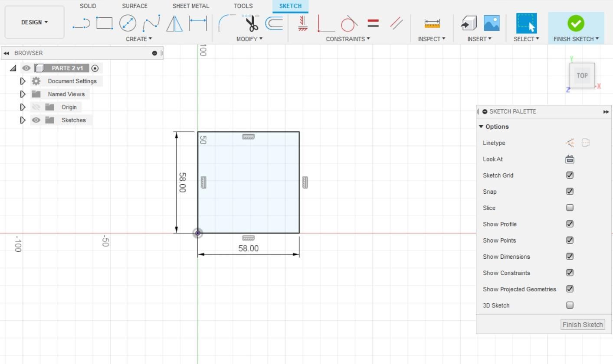
Task: Switch to the SOLID tab
Action: (88, 6)
